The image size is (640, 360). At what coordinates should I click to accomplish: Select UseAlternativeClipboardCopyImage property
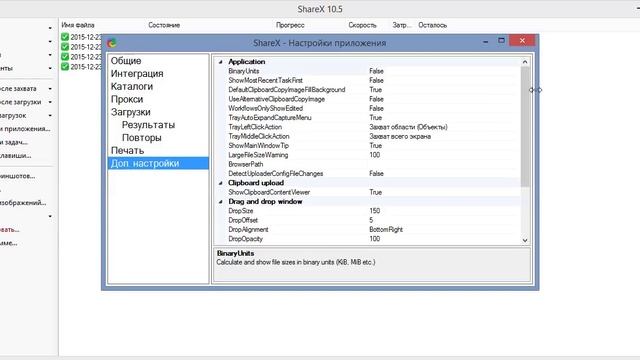click(276, 99)
